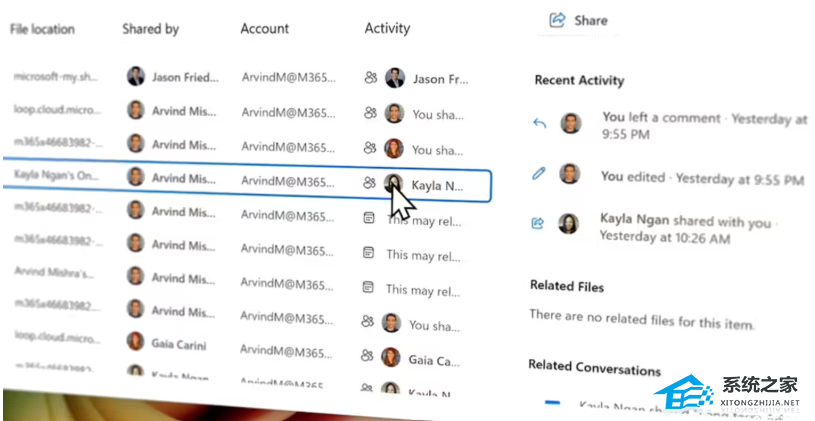This screenshot has width=815, height=421.
Task: Click people icon in Kayla Ngan's On... row
Action: (369, 182)
